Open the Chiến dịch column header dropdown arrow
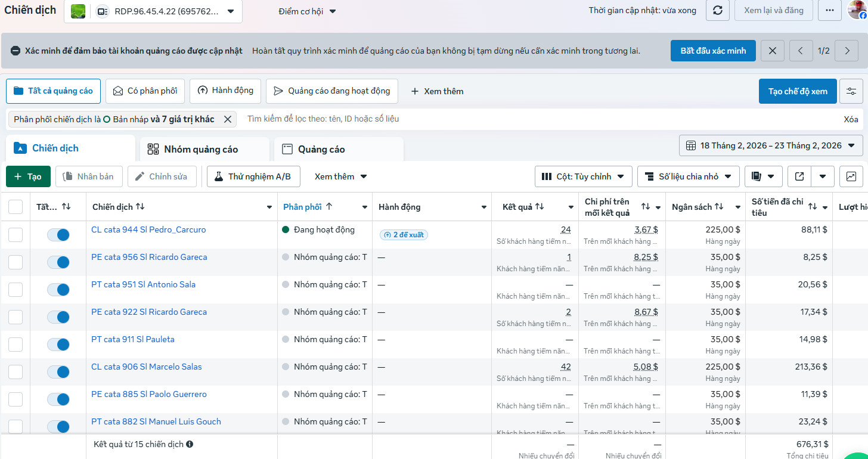The height and width of the screenshot is (459, 868). [269, 207]
